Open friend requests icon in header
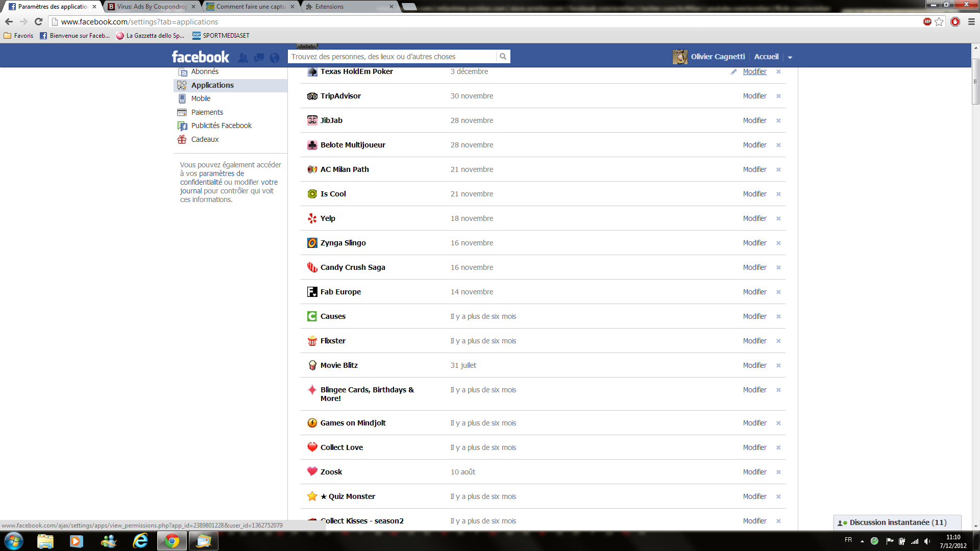The height and width of the screenshot is (551, 980). pos(243,58)
